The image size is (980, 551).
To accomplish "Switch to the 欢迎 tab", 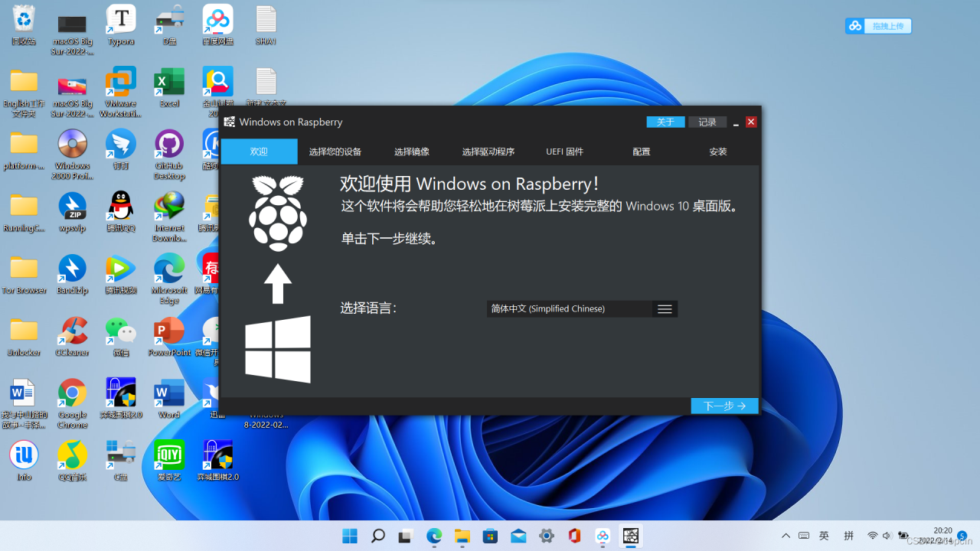I will (x=259, y=152).
